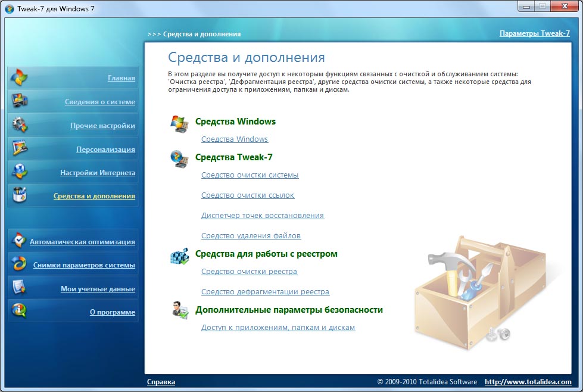Viewport: 583px width, 392px height.
Task: Open Параметры Tweak-7 settings link
Action: (x=535, y=33)
